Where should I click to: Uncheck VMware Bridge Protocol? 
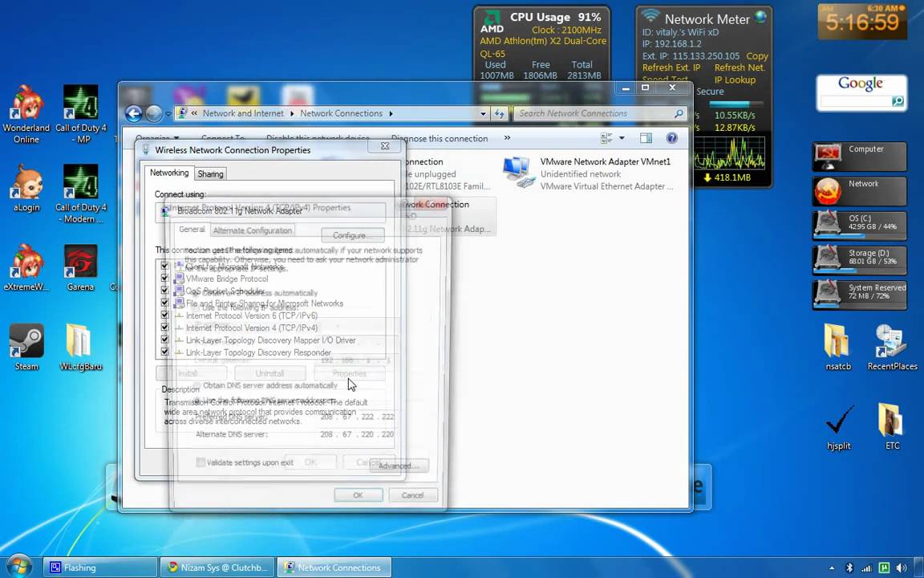pos(164,279)
